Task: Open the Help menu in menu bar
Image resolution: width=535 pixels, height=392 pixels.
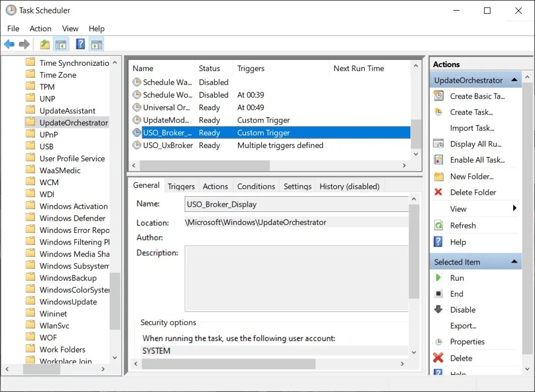Action: pyautogui.click(x=97, y=29)
